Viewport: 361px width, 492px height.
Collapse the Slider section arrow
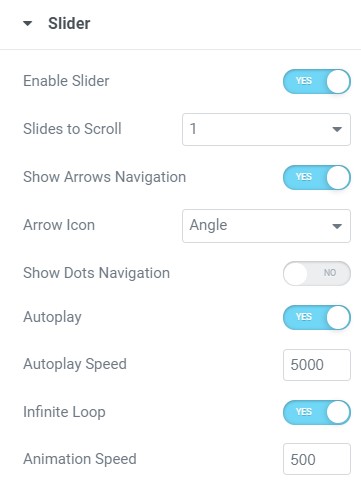coord(27,23)
